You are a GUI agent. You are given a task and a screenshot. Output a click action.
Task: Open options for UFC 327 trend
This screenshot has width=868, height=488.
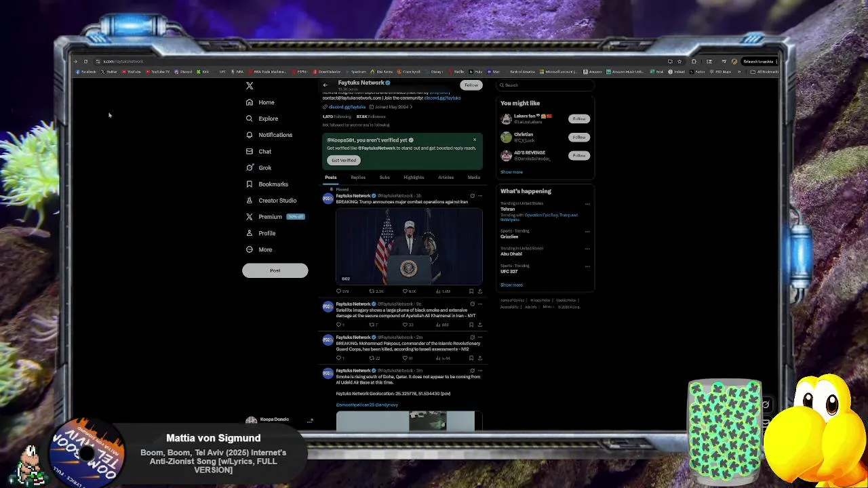pos(587,266)
